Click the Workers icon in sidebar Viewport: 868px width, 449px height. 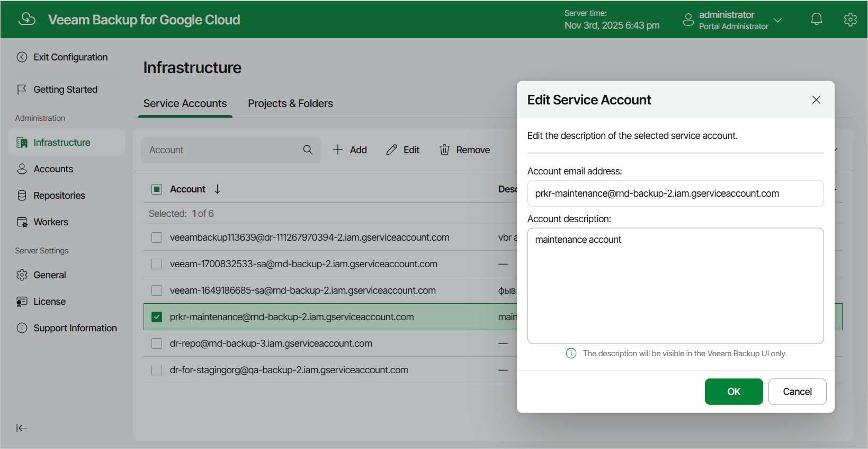[22, 222]
